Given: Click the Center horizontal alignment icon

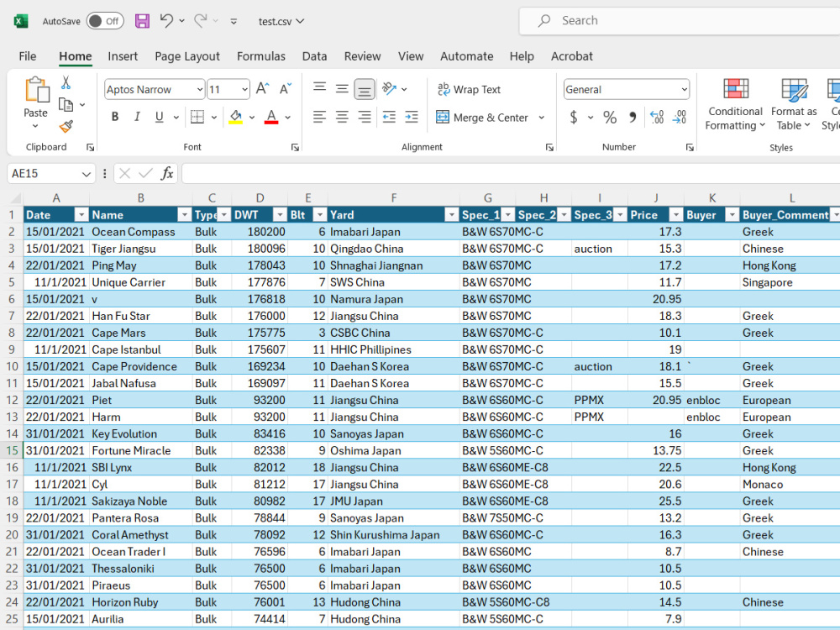Looking at the screenshot, I should coord(342,118).
